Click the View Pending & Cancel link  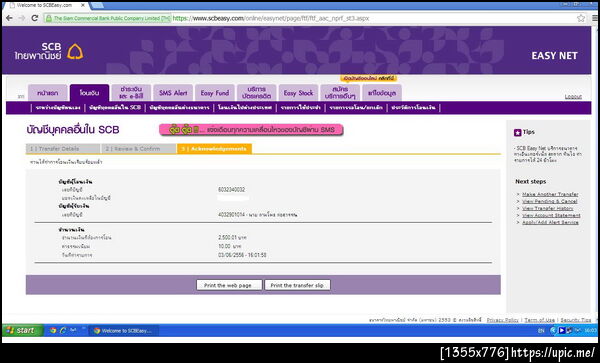pyautogui.click(x=549, y=201)
